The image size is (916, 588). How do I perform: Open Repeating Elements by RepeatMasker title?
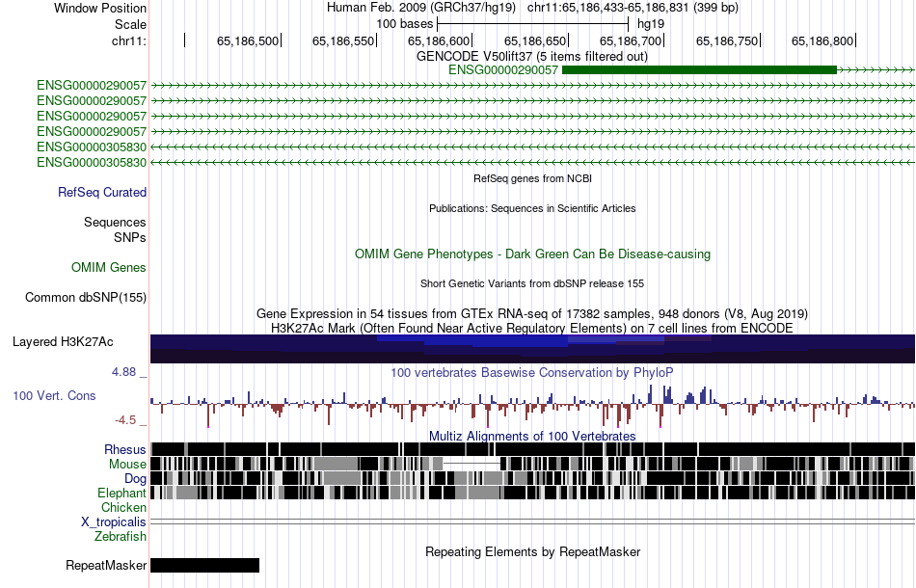(x=533, y=551)
